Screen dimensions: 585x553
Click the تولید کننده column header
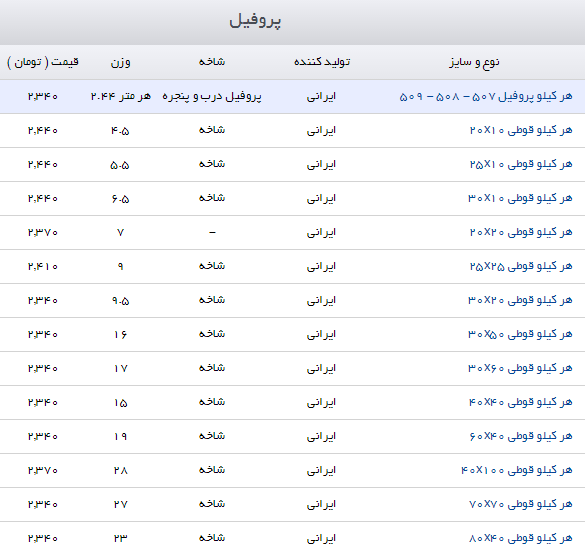tap(322, 62)
